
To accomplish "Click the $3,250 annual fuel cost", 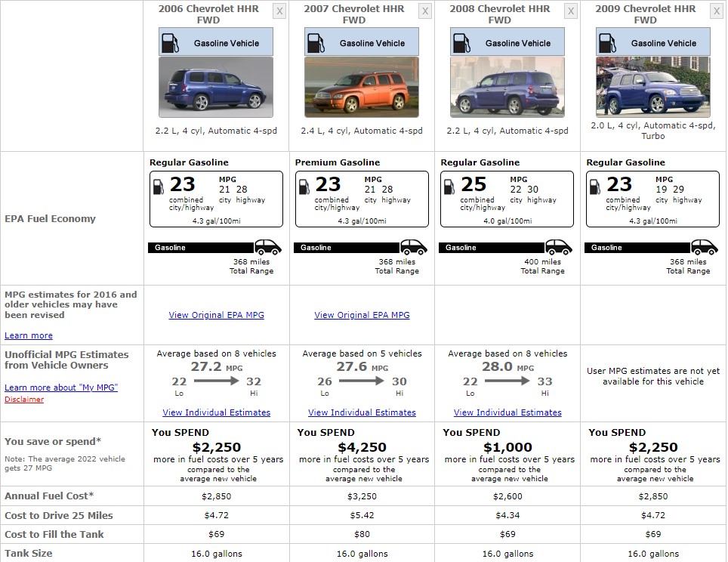I will tap(362, 496).
